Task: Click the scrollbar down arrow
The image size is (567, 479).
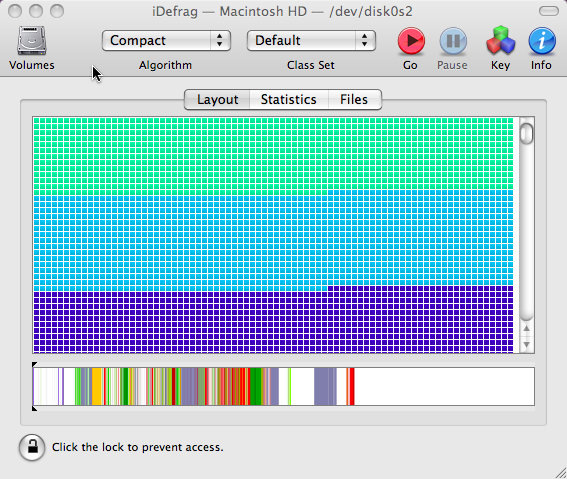Action: click(x=526, y=345)
